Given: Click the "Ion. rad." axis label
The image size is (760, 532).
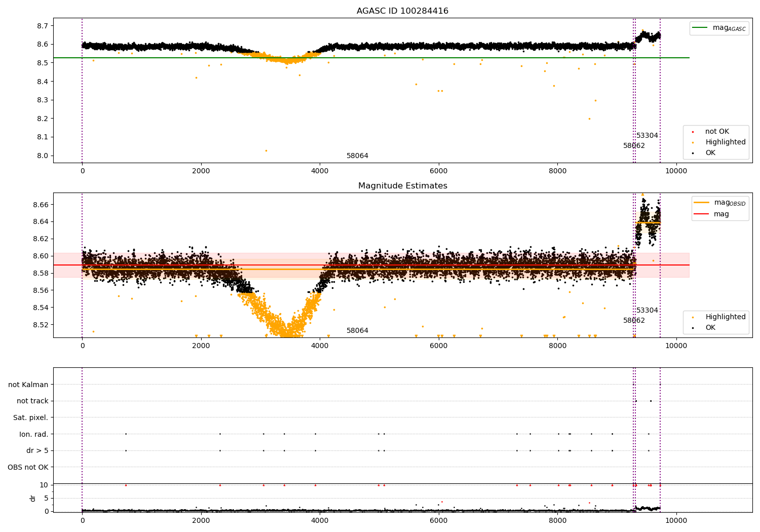Looking at the screenshot, I should [x=34, y=434].
